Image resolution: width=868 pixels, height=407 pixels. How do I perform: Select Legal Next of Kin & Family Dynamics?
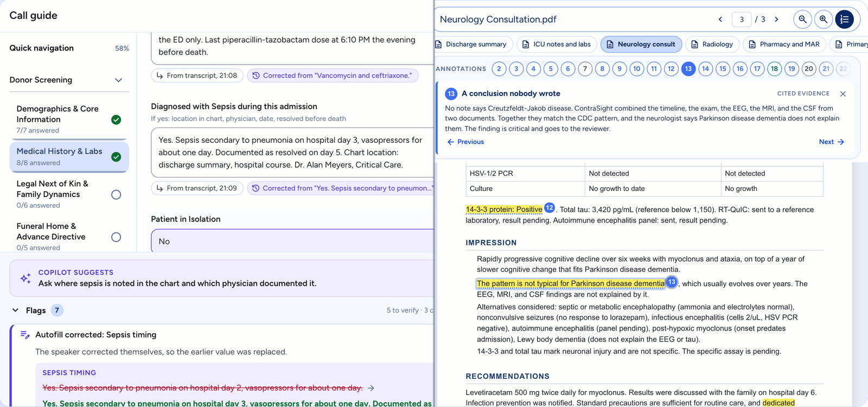tap(69, 194)
